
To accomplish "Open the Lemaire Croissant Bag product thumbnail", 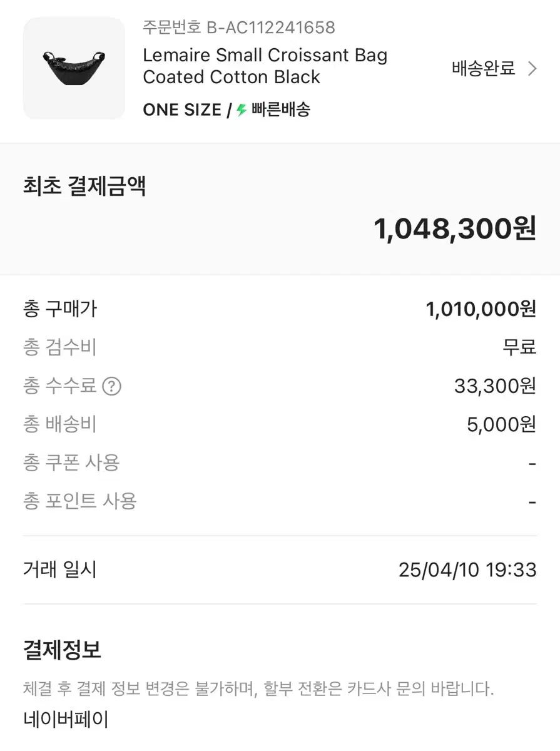I will pos(74,68).
